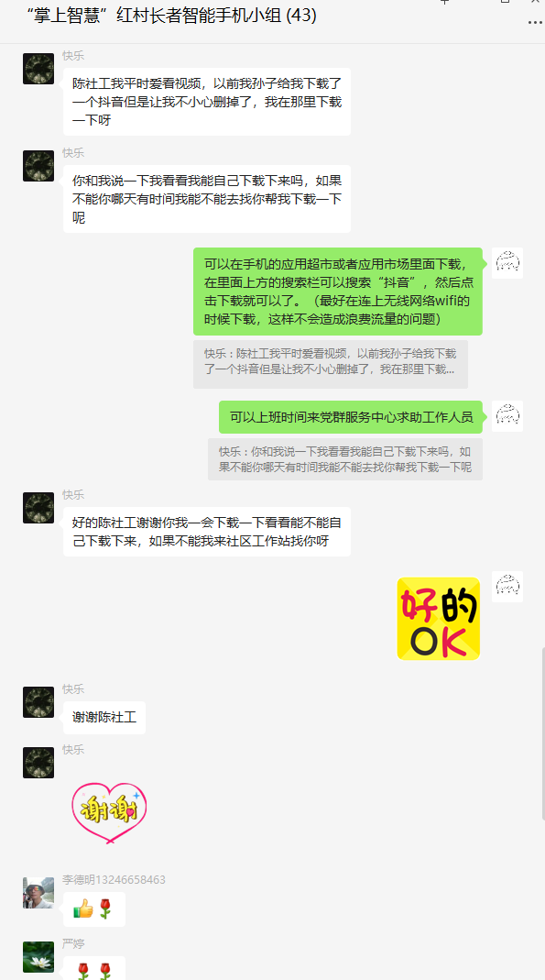The height and width of the screenshot is (980, 545).
Task: Open 李德明13246658463's profile avatar
Action: [38, 893]
